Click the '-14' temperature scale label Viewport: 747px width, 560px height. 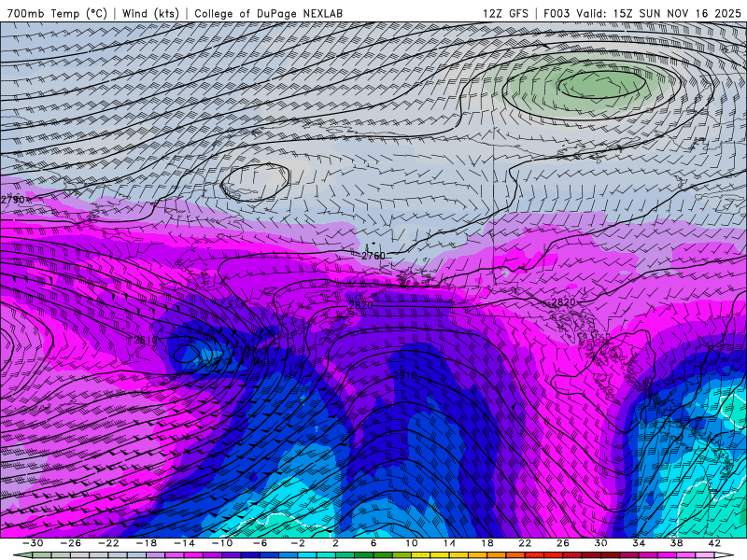tap(184, 543)
